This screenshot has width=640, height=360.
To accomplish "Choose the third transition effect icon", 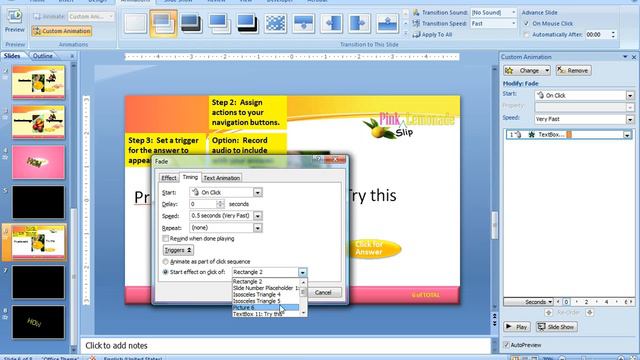I will click(191, 24).
